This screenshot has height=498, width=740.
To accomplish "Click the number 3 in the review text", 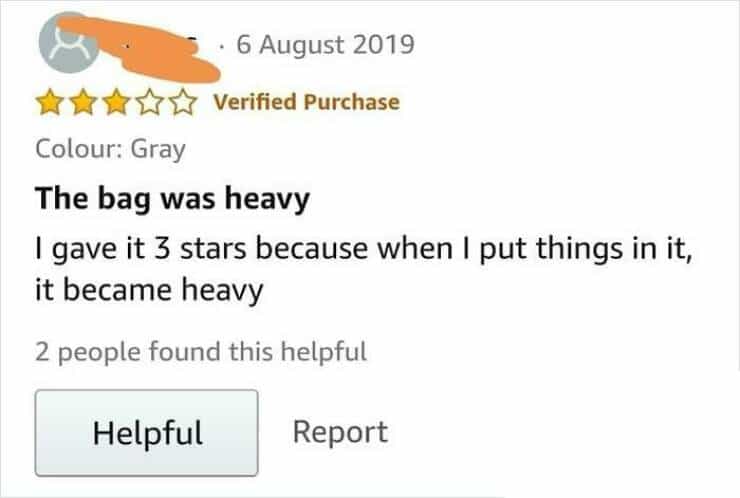I will pyautogui.click(x=162, y=249).
